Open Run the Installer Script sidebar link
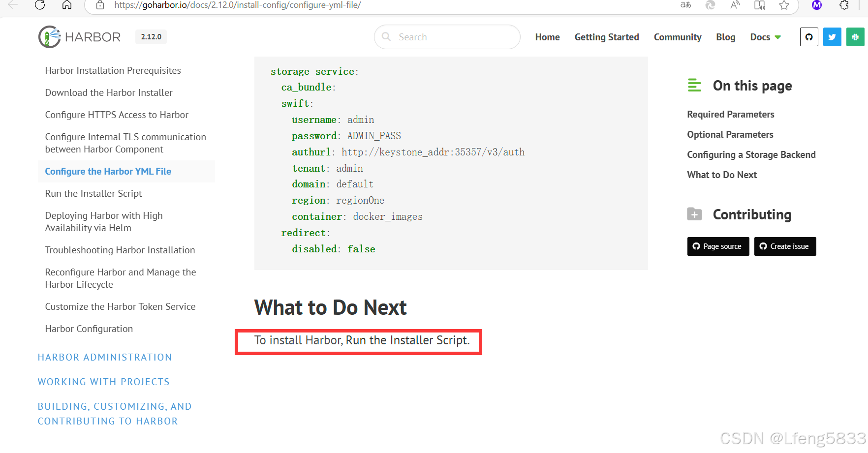 93,193
